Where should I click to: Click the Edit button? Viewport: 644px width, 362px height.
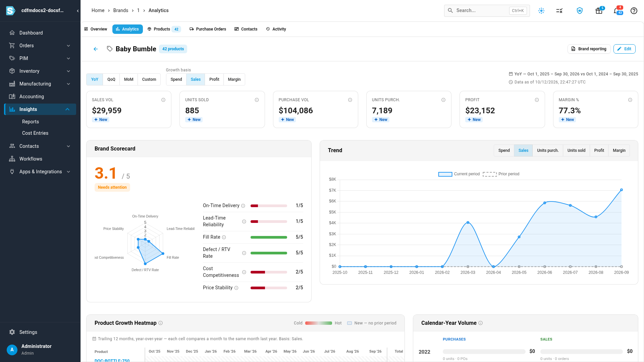[624, 49]
